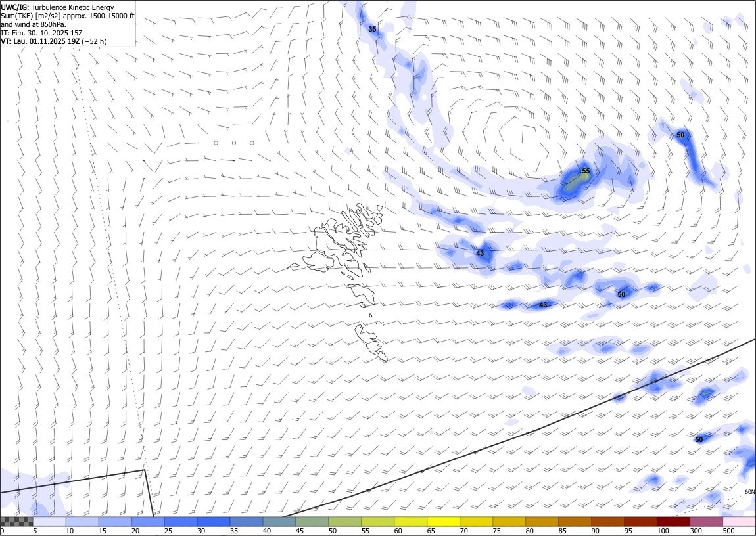Click the legend tick label '65'
The height and width of the screenshot is (536, 756).
(x=431, y=531)
